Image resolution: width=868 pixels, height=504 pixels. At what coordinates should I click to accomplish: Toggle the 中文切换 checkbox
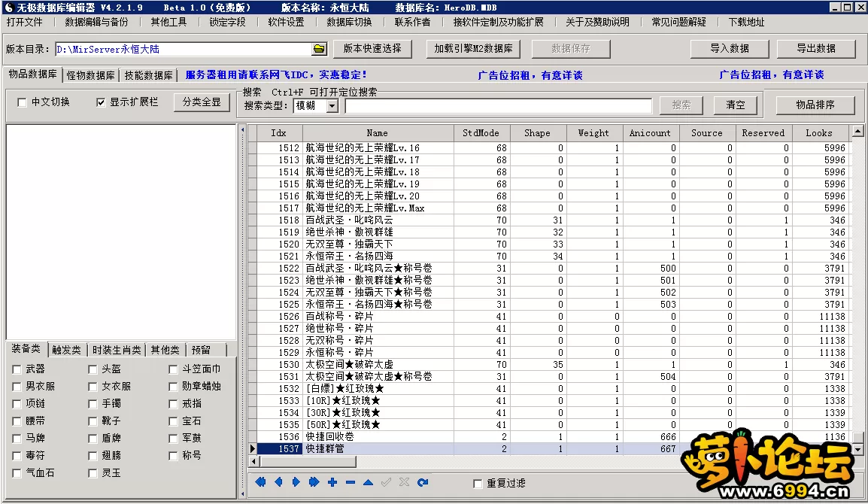[22, 102]
